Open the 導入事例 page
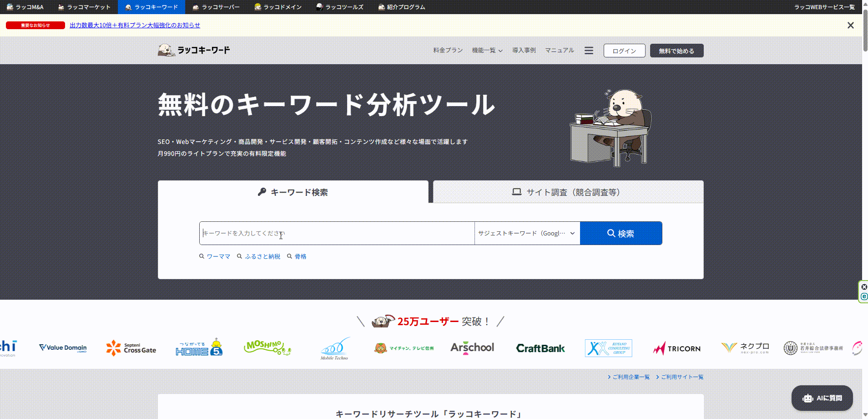The width and height of the screenshot is (868, 419). 524,50
